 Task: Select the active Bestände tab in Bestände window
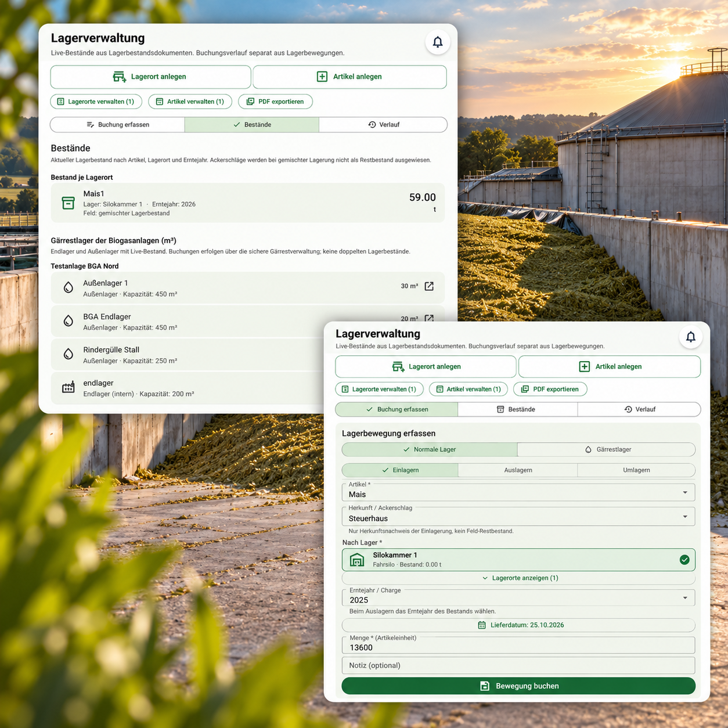(x=252, y=125)
